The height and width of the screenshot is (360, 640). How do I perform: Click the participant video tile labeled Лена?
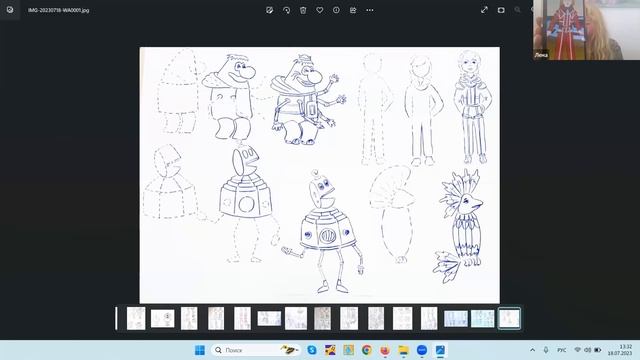coord(586,30)
